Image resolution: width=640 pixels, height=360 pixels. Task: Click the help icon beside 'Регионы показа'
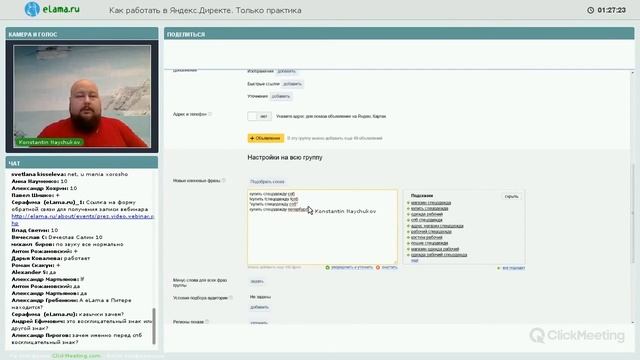point(207,322)
